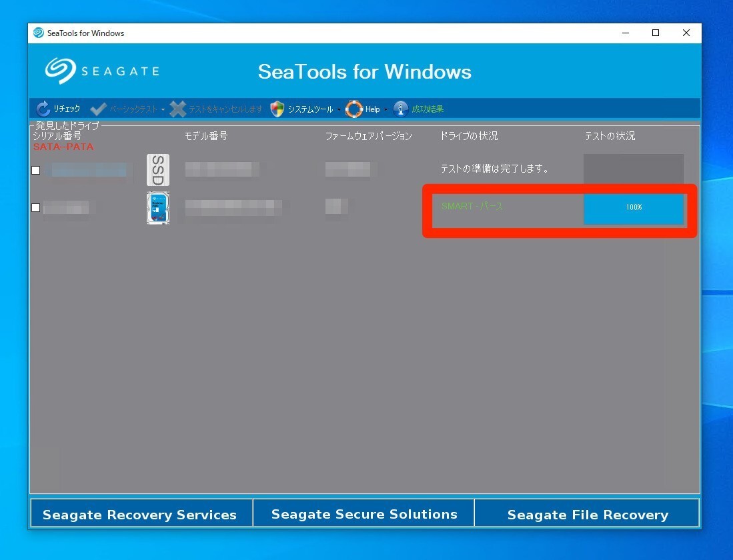Expand the ベーシックテスト dropdown arrow

(x=163, y=110)
